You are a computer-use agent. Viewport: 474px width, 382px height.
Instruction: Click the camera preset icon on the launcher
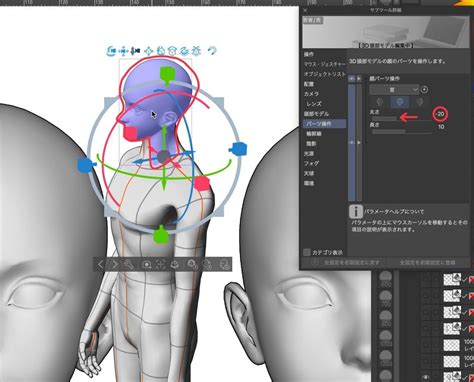tap(146, 265)
